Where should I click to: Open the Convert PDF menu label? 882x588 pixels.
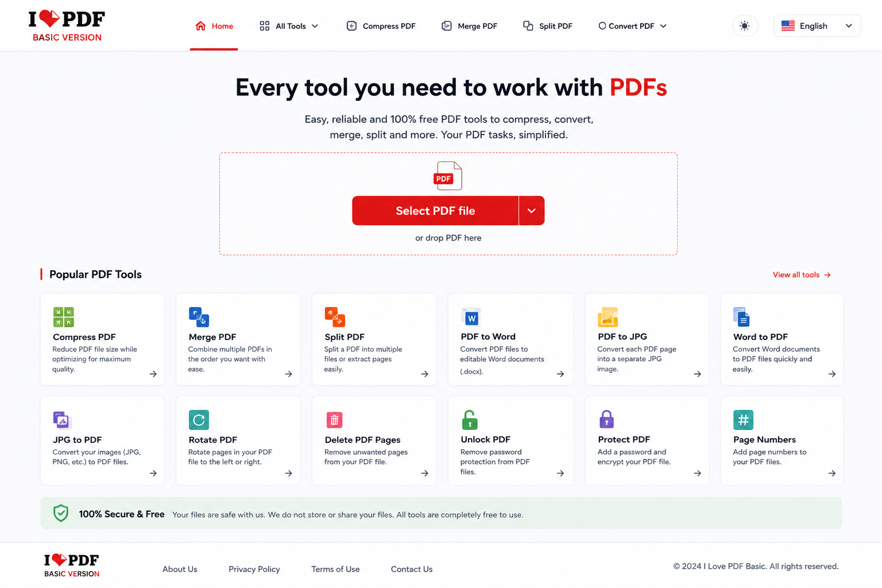coord(632,26)
